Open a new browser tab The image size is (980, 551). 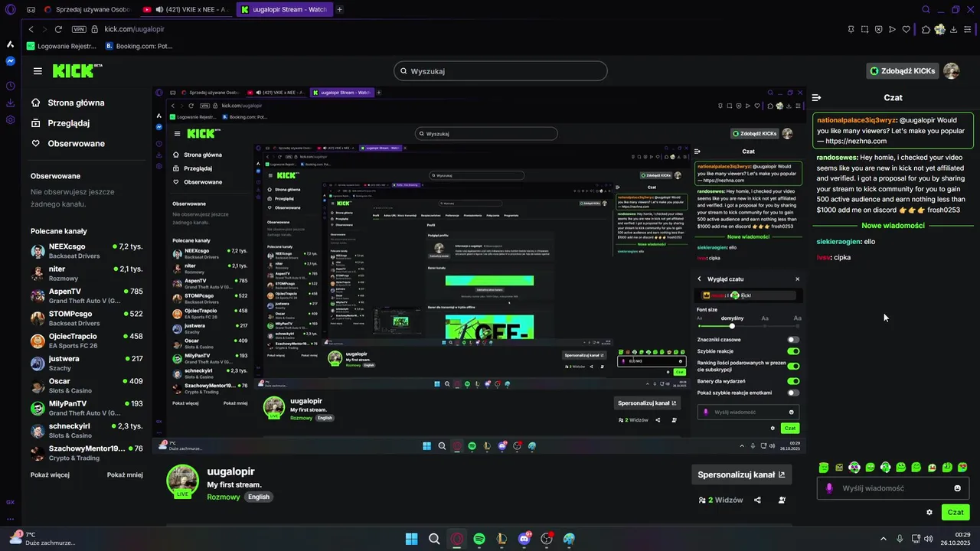[340, 10]
